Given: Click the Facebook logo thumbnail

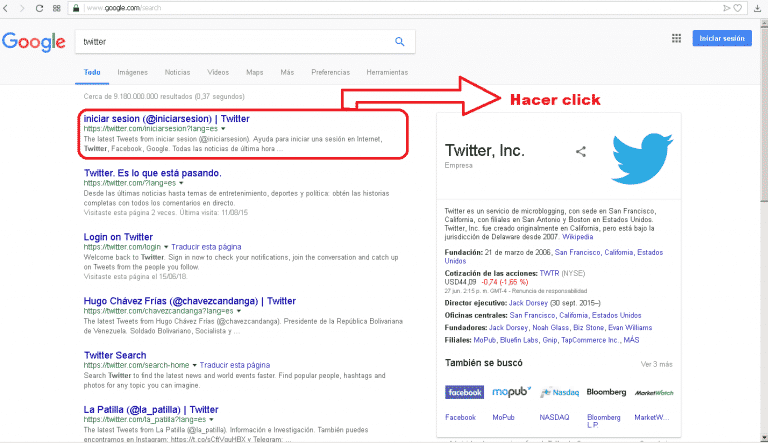Looking at the screenshot, I should 464,392.
